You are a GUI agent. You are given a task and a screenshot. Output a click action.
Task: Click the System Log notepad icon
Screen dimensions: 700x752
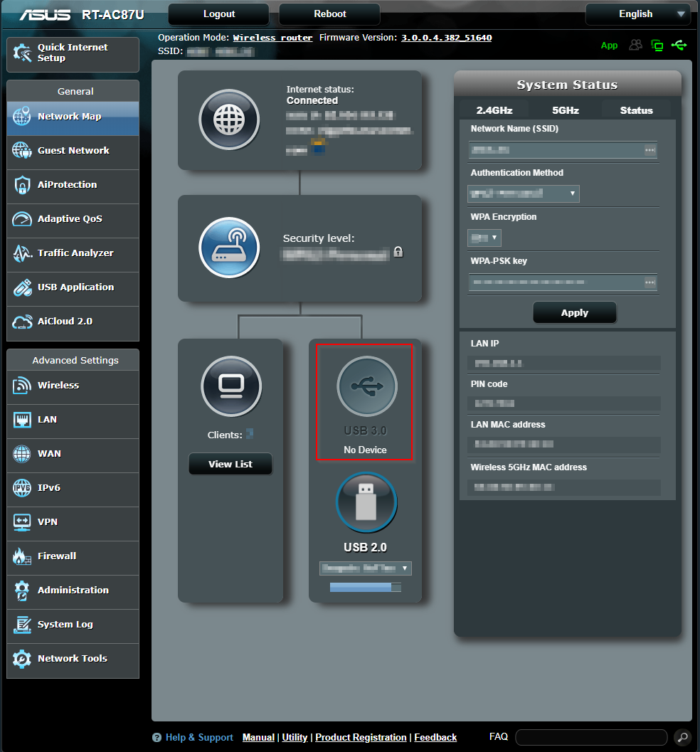pos(22,625)
